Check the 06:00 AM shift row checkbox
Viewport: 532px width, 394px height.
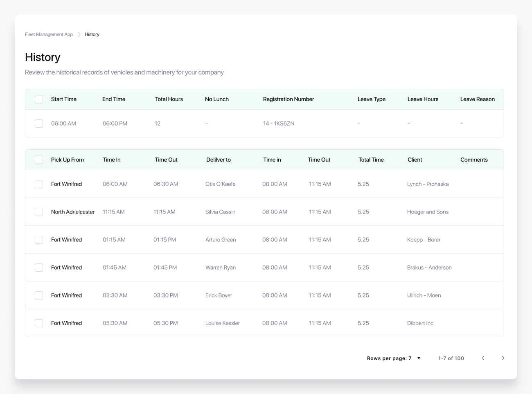pyautogui.click(x=39, y=124)
